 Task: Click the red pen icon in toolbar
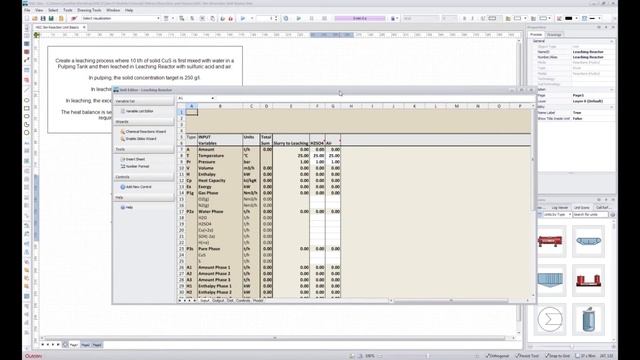click(x=74, y=18)
